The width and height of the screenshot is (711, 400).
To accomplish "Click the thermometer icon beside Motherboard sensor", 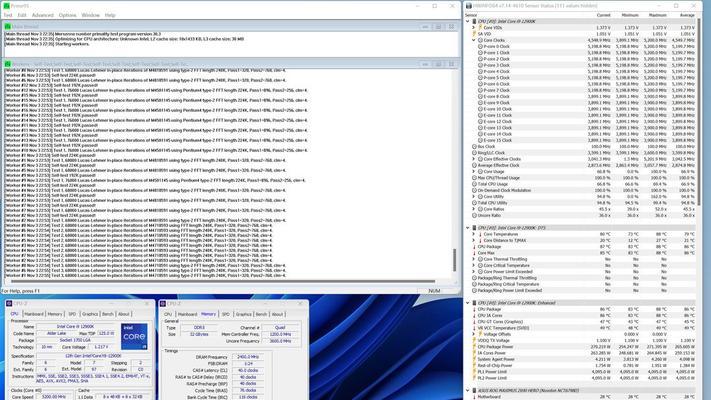I will tap(474, 396).
